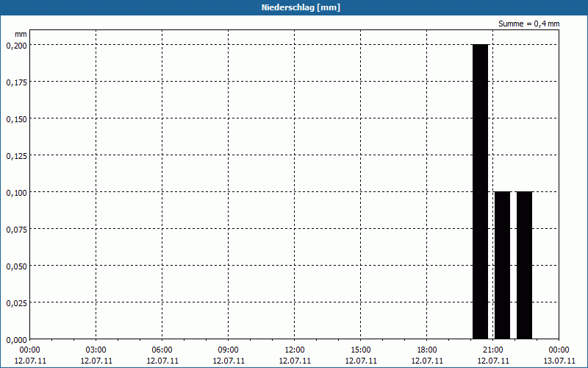Image resolution: width=588 pixels, height=368 pixels.
Task: Click the 09:00 time axis label
Action: (229, 350)
